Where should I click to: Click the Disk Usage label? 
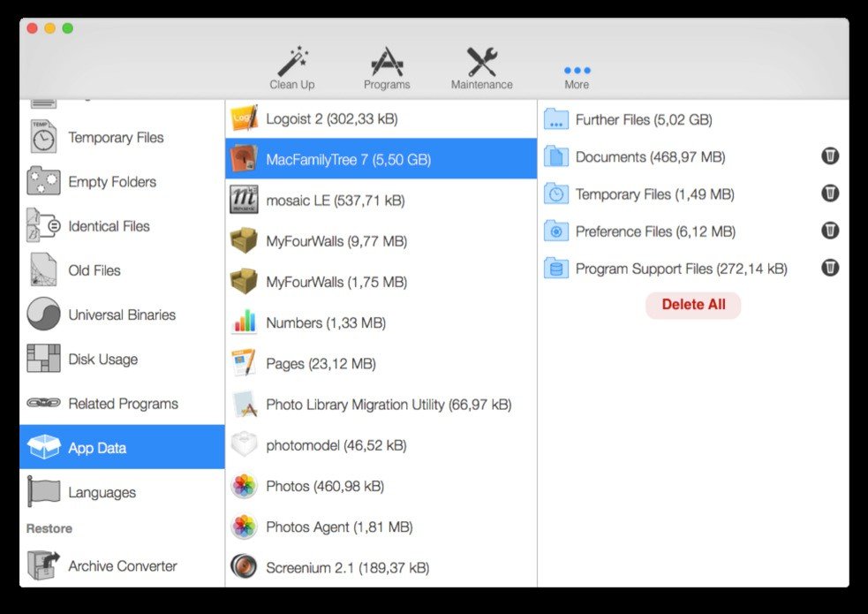click(103, 360)
